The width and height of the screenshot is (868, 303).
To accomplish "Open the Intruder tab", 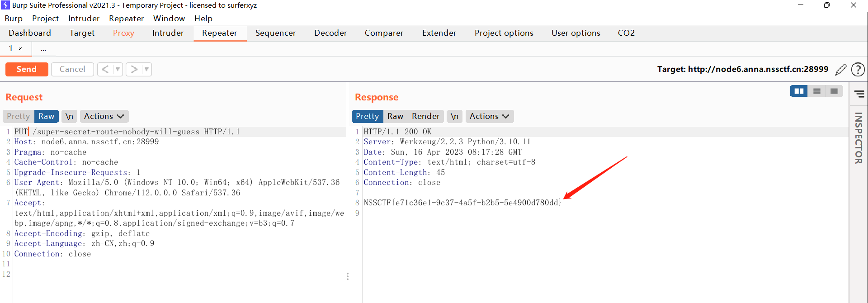I will [168, 33].
